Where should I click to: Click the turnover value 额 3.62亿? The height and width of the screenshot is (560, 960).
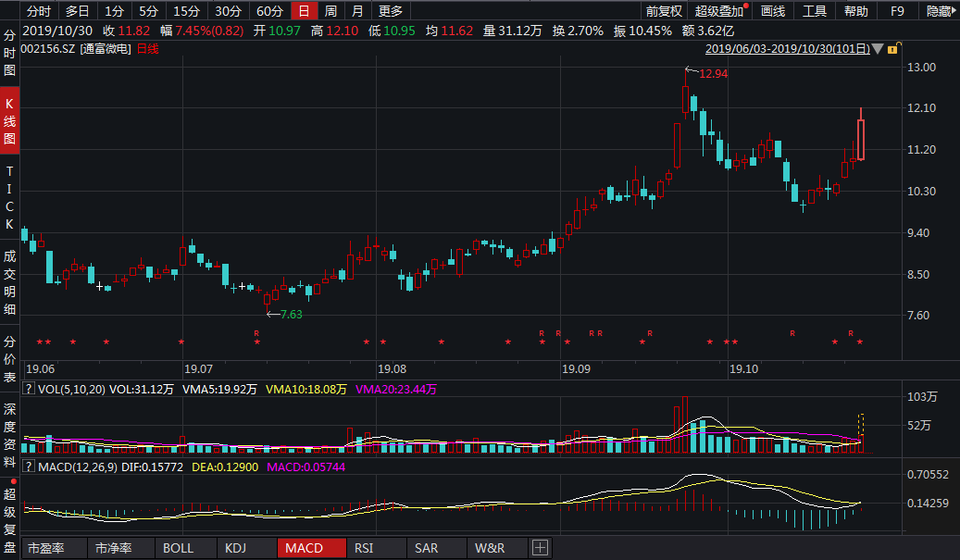pos(708,31)
